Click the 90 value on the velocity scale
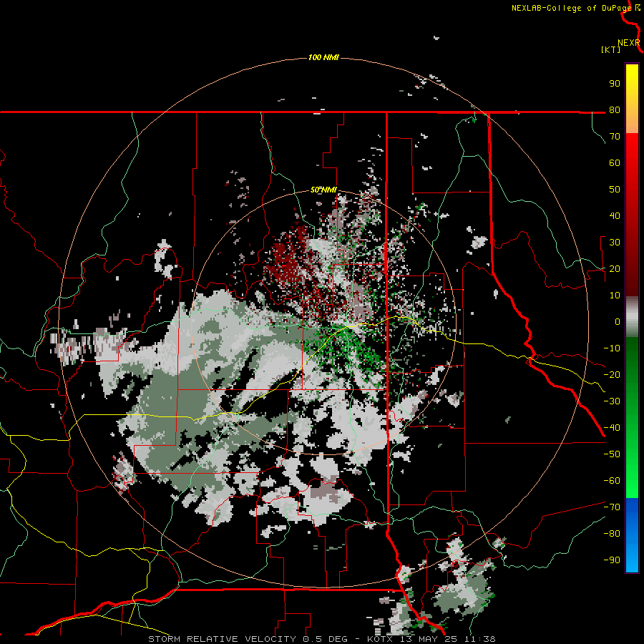Image resolution: width=644 pixels, height=644 pixels. 615,84
